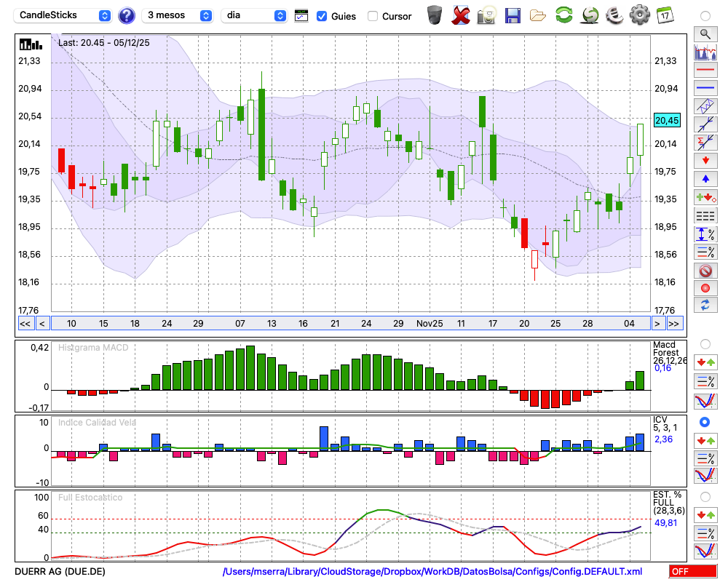Select the radio button beside the MACD panel

(x=705, y=343)
